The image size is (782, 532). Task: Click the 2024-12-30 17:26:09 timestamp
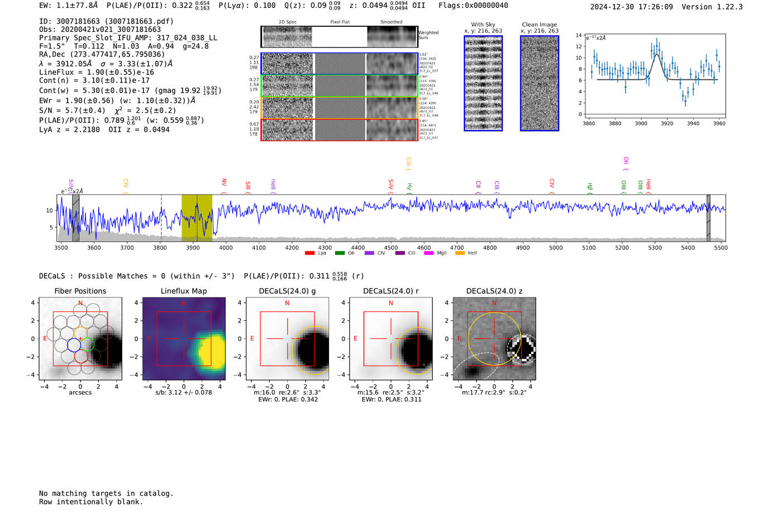coord(632,7)
